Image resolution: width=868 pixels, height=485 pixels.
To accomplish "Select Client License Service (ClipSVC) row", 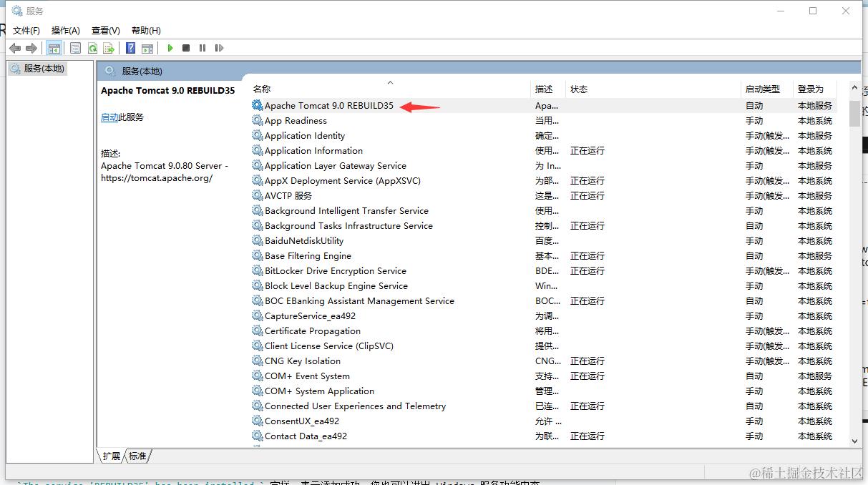I will coord(542,346).
